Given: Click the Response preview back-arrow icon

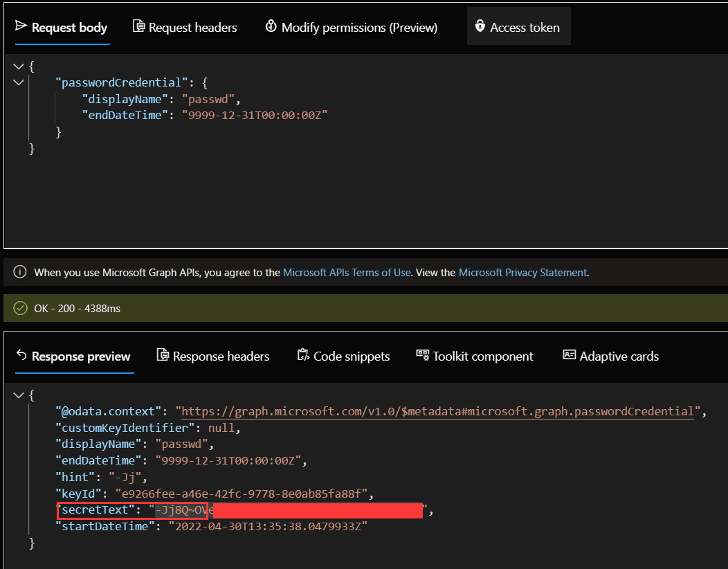Looking at the screenshot, I should click(21, 356).
